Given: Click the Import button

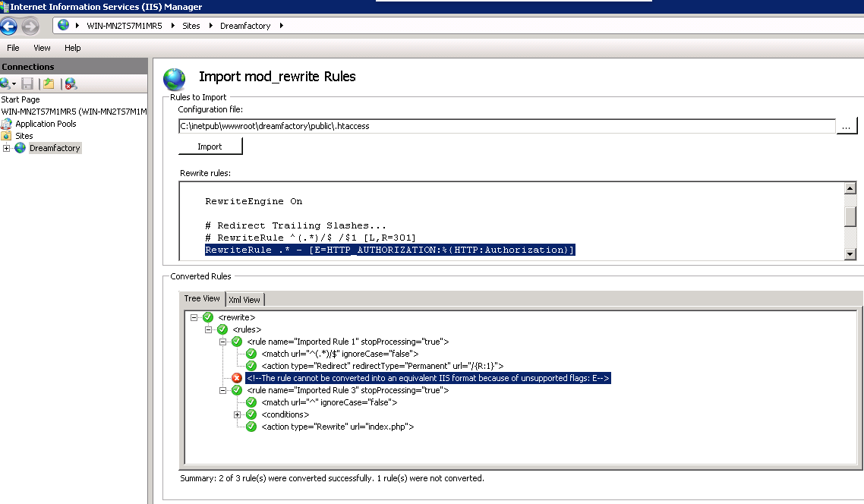Looking at the screenshot, I should [x=210, y=146].
